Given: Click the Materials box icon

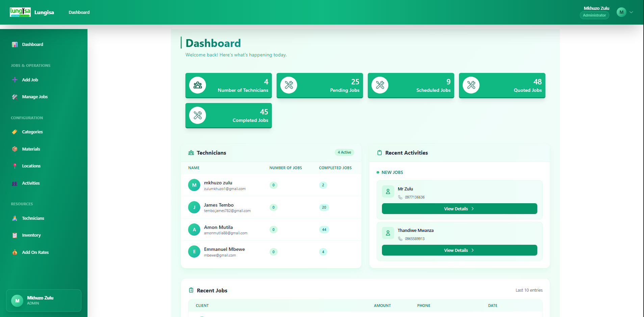Looking at the screenshot, I should pyautogui.click(x=15, y=149).
